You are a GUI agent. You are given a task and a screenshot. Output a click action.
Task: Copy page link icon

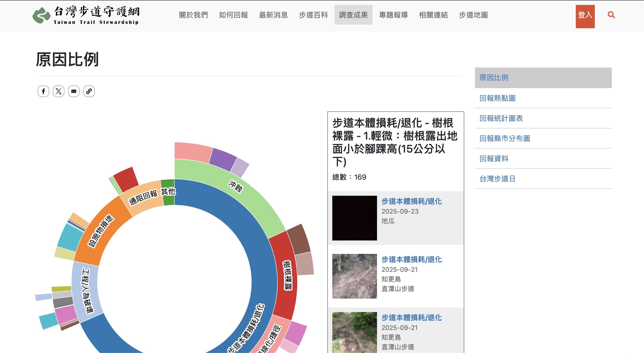tap(89, 91)
